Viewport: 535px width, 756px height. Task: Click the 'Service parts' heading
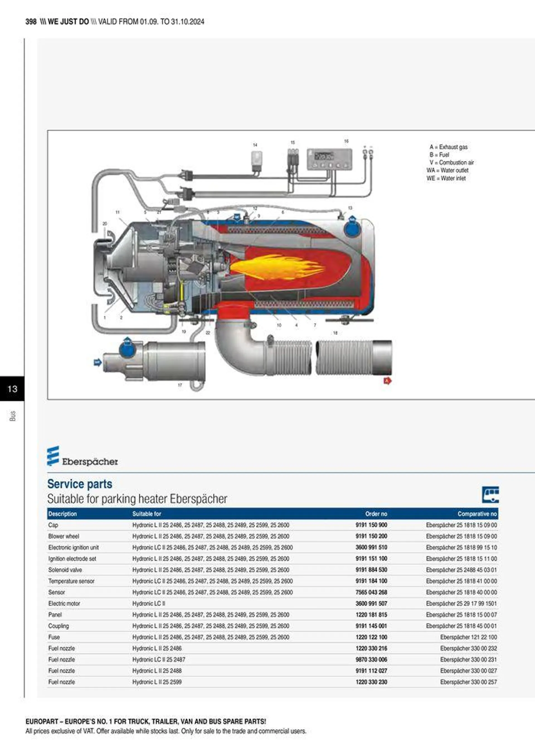[x=80, y=484]
